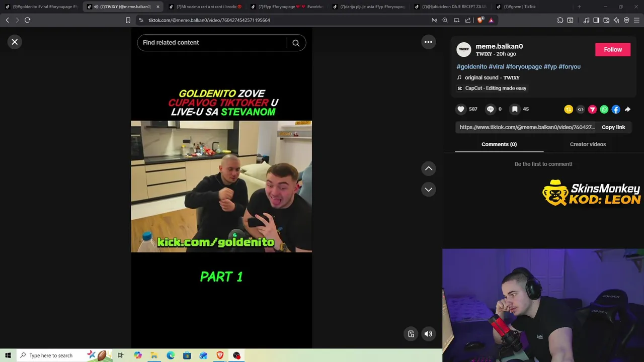This screenshot has height=362, width=644.
Task: Open the #foryoupage hashtag
Action: pos(524,66)
